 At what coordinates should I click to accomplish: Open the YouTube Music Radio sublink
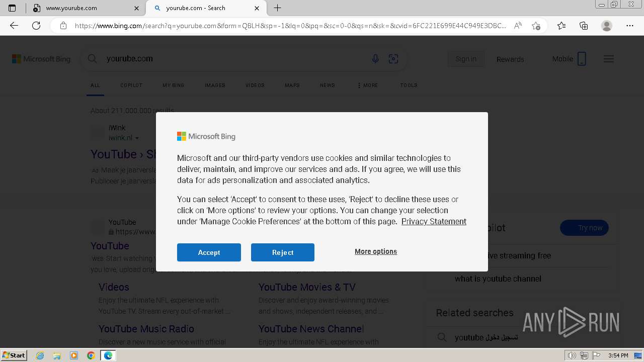point(146,329)
